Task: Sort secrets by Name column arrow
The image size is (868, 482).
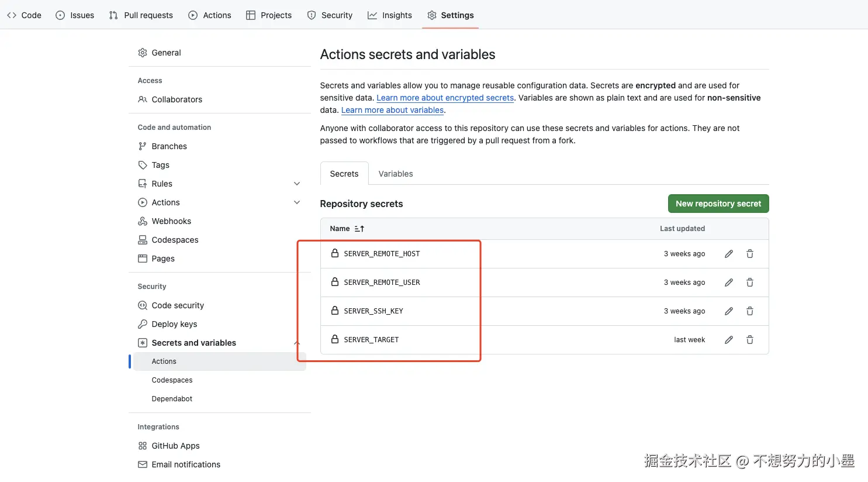Action: (359, 229)
